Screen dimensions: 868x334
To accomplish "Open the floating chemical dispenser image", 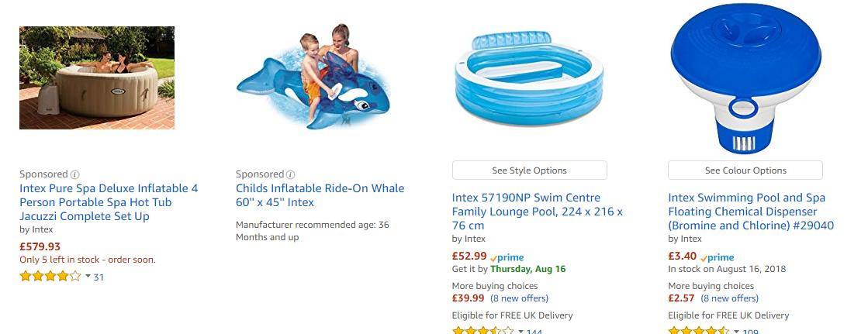I will [x=745, y=80].
